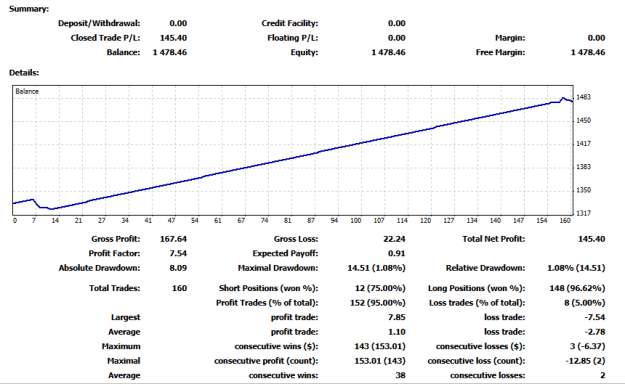
Task: Click the average consecutive wins value 38
Action: point(401,375)
